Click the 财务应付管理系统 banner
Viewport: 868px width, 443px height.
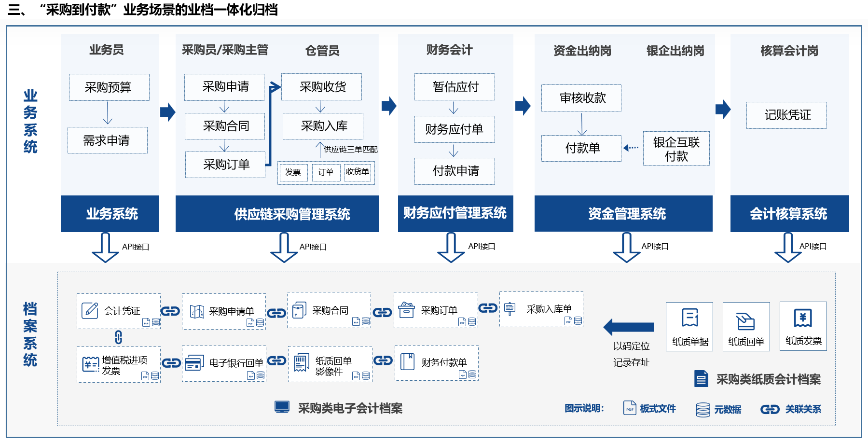tap(455, 214)
